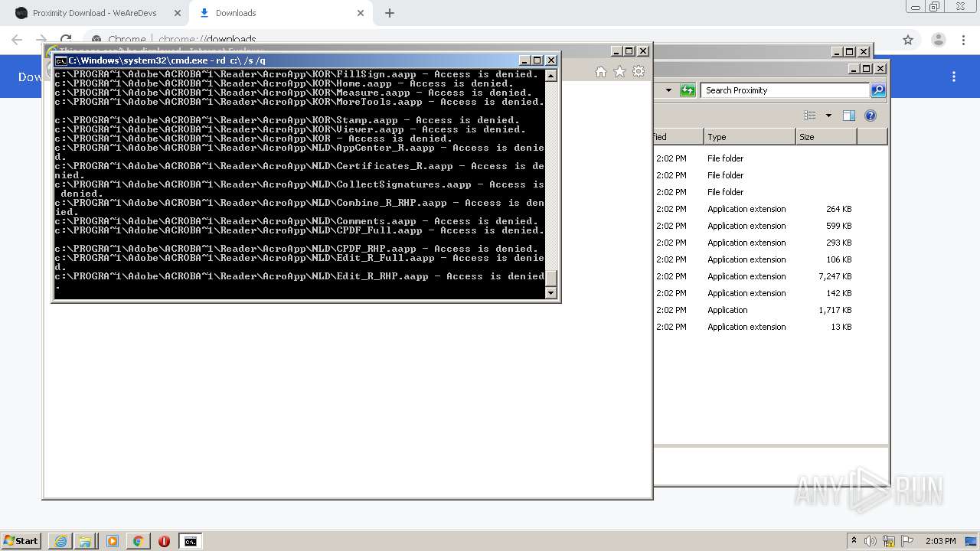Minimize the Internet Explorer window
The width and height of the screenshot is (980, 551).
[616, 51]
